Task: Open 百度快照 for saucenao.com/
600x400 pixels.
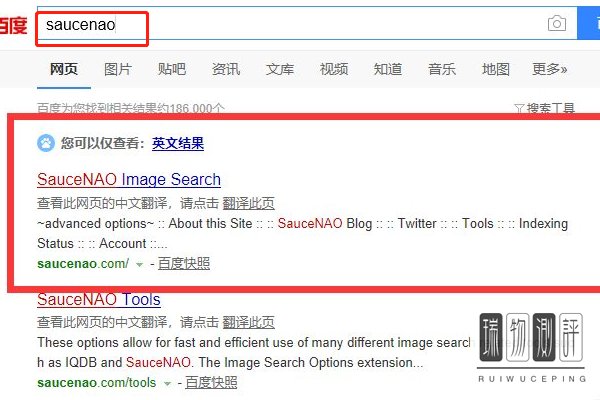Action: tap(184, 263)
